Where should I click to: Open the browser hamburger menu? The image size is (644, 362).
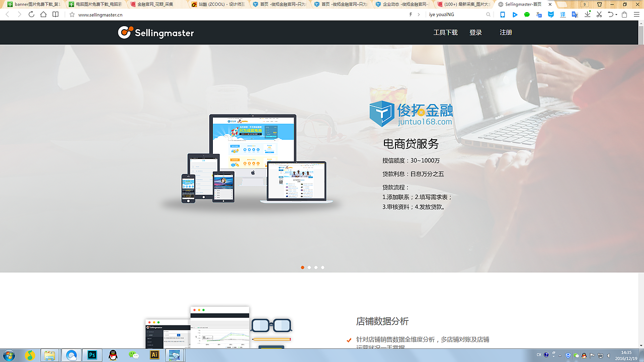(x=636, y=15)
